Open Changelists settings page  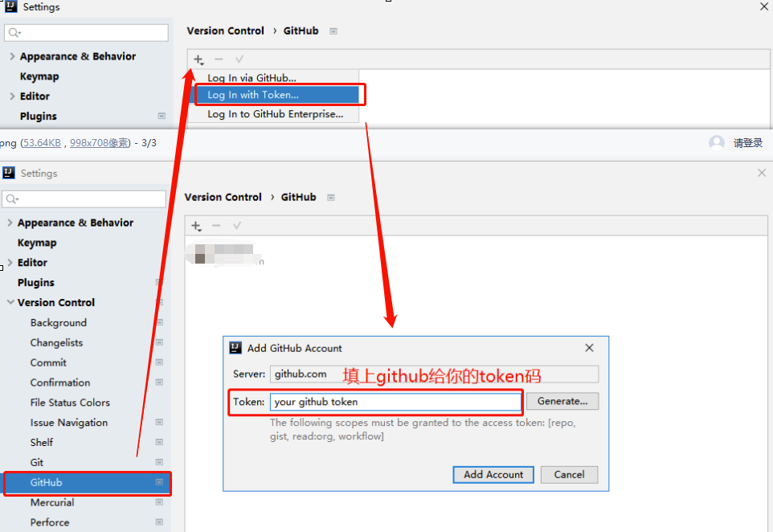tap(56, 342)
